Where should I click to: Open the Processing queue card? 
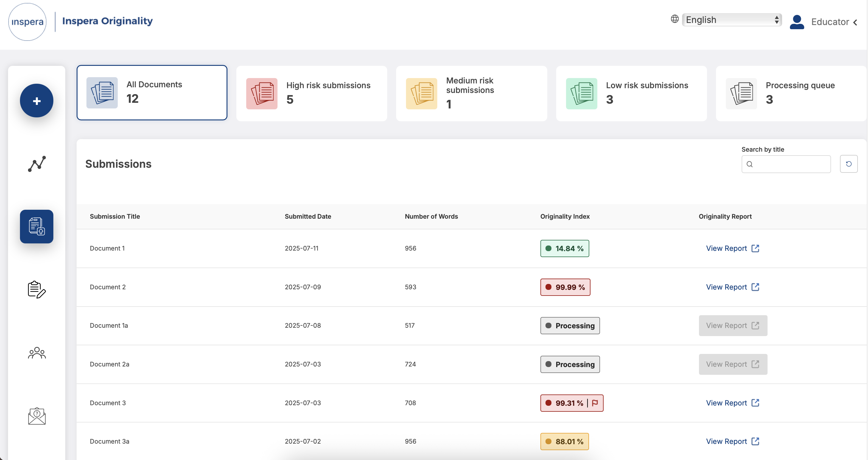790,93
